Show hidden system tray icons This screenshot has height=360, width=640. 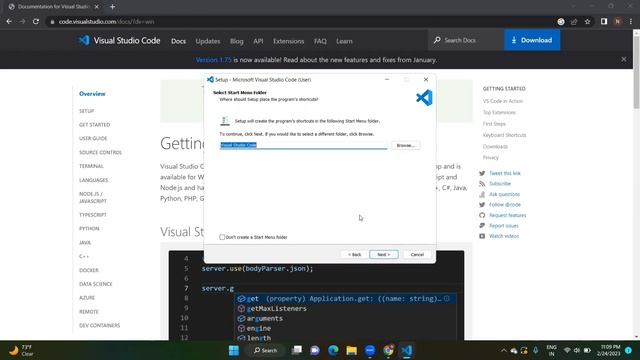pyautogui.click(x=503, y=350)
